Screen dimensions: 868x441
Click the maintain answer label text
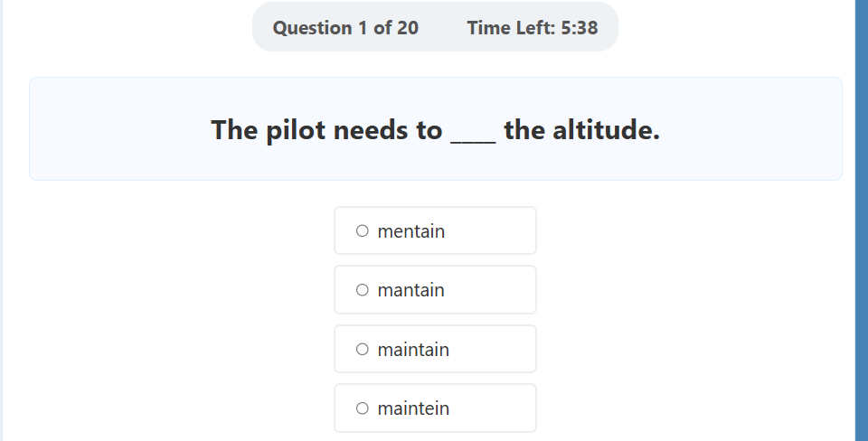413,350
